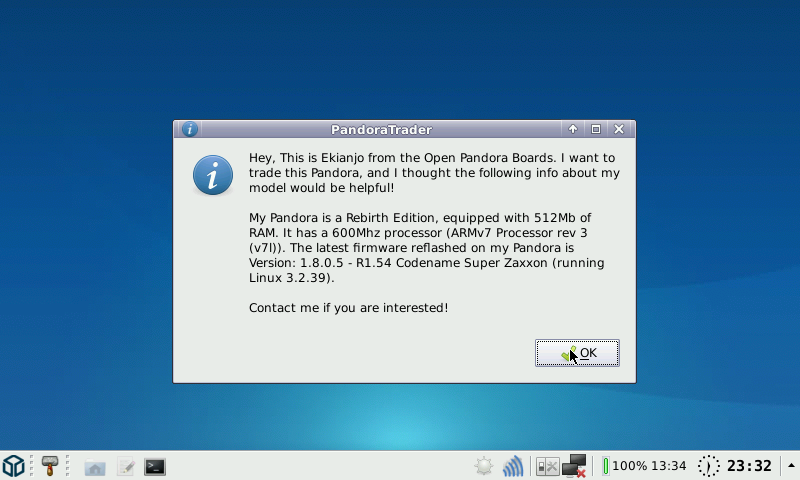This screenshot has width=800, height=480.
Task: Maximize the PandoraTrader dialog window
Action: click(596, 129)
